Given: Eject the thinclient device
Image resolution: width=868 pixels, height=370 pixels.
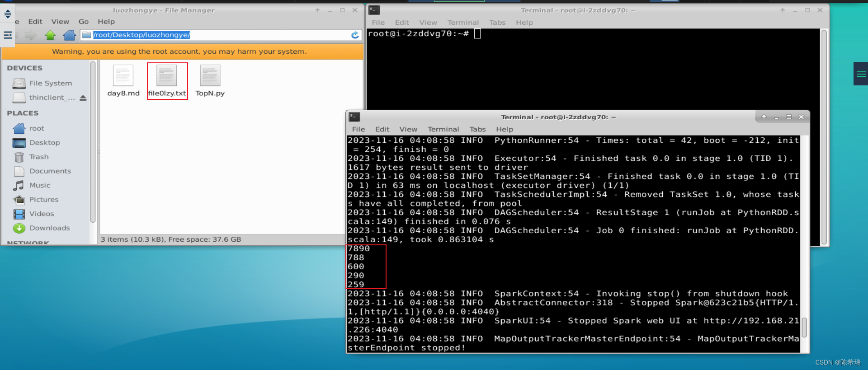Looking at the screenshot, I should click(83, 98).
